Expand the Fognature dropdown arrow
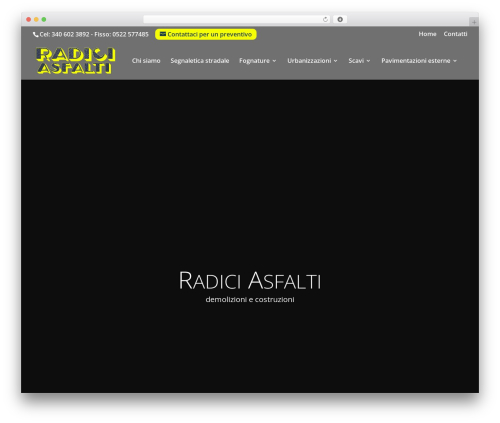The image size is (500, 423). pyautogui.click(x=274, y=61)
